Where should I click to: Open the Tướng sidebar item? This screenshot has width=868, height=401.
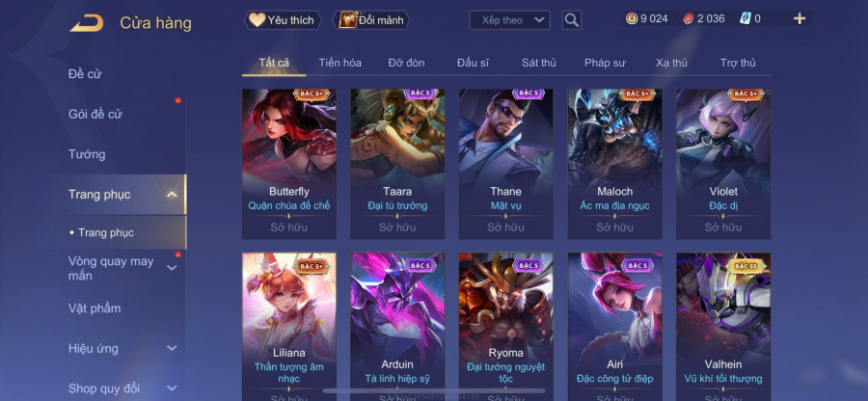(87, 154)
